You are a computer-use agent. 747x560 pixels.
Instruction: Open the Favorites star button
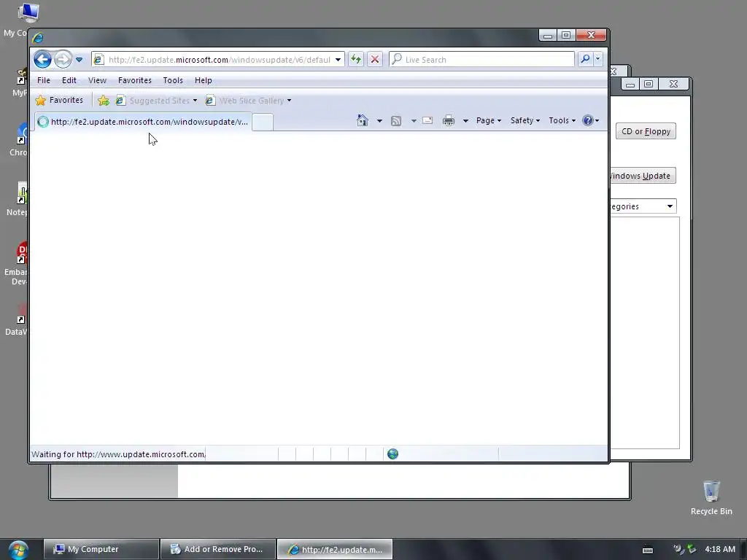tap(59, 100)
